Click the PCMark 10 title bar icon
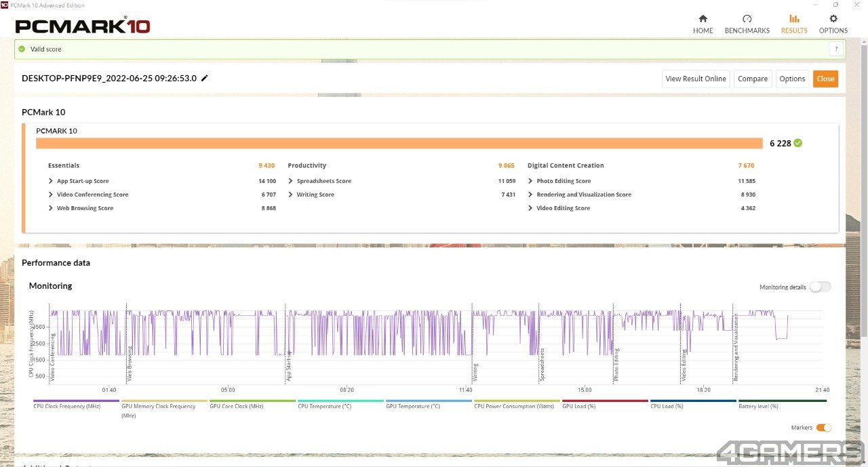 4,4
